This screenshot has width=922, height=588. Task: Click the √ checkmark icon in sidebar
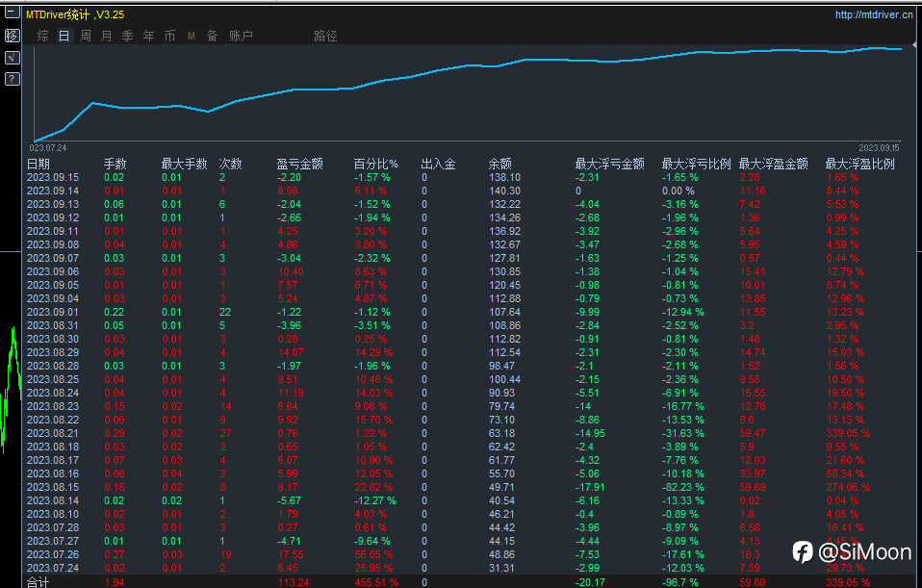pos(12,58)
